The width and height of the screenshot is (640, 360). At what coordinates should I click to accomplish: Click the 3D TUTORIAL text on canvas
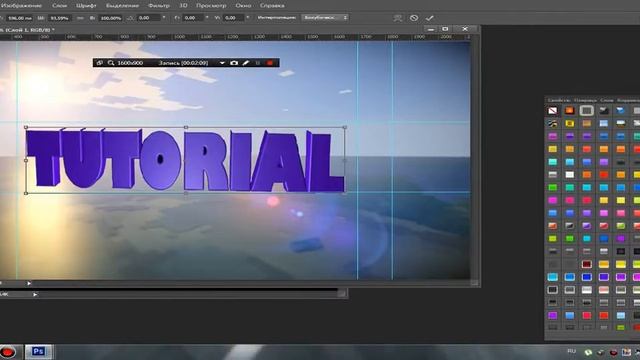184,160
